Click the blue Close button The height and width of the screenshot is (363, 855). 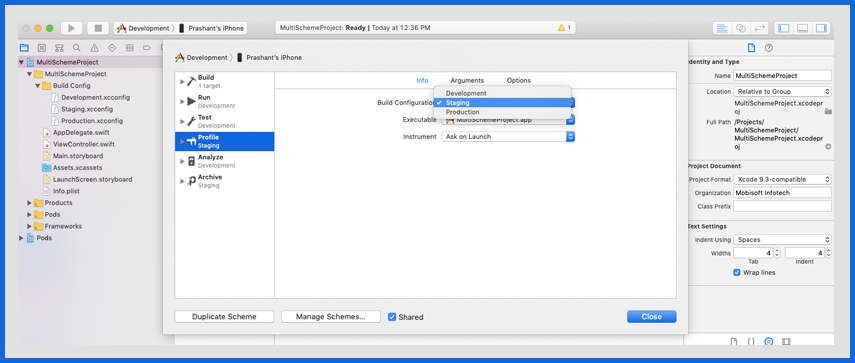[x=652, y=317]
